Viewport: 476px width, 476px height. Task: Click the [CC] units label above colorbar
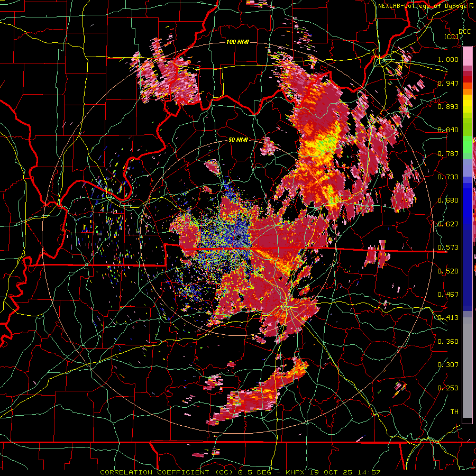452,36
